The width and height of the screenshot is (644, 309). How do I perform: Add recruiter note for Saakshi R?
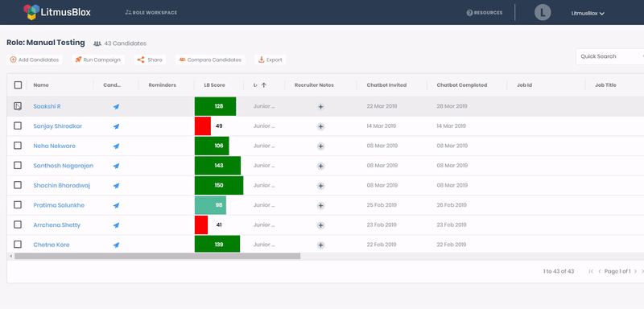pos(320,107)
